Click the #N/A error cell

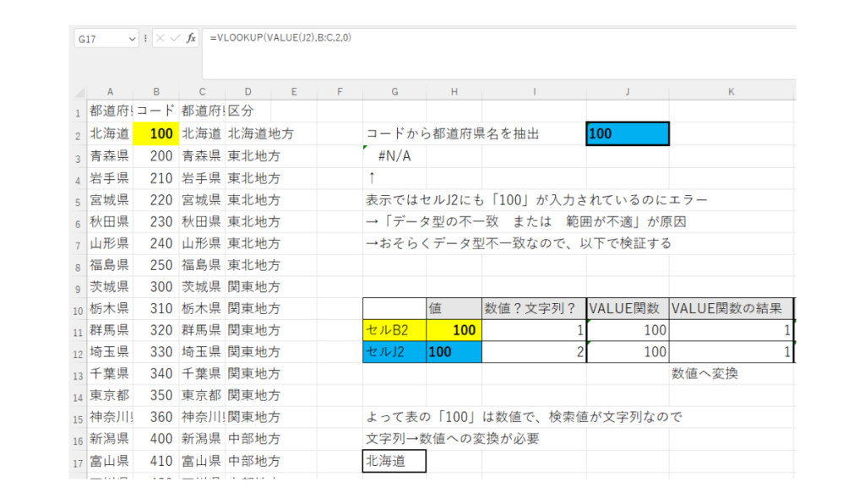pyautogui.click(x=394, y=155)
